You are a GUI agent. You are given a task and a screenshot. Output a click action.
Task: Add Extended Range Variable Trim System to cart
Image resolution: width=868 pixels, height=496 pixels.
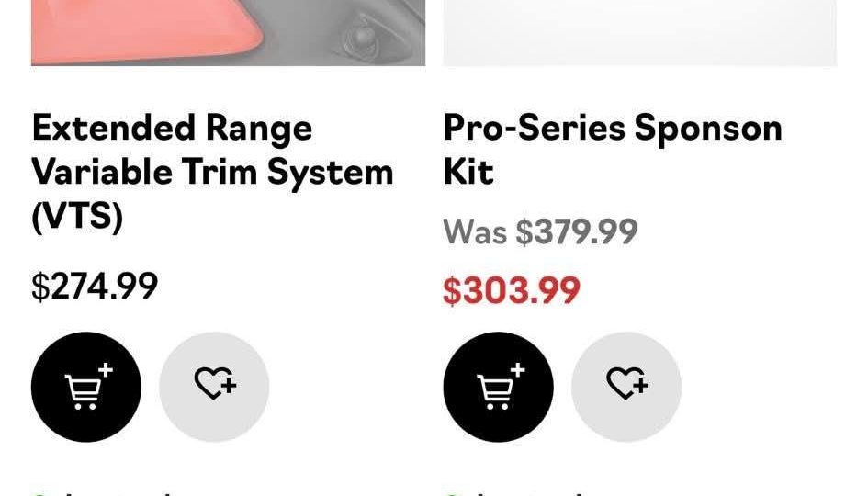click(x=86, y=387)
